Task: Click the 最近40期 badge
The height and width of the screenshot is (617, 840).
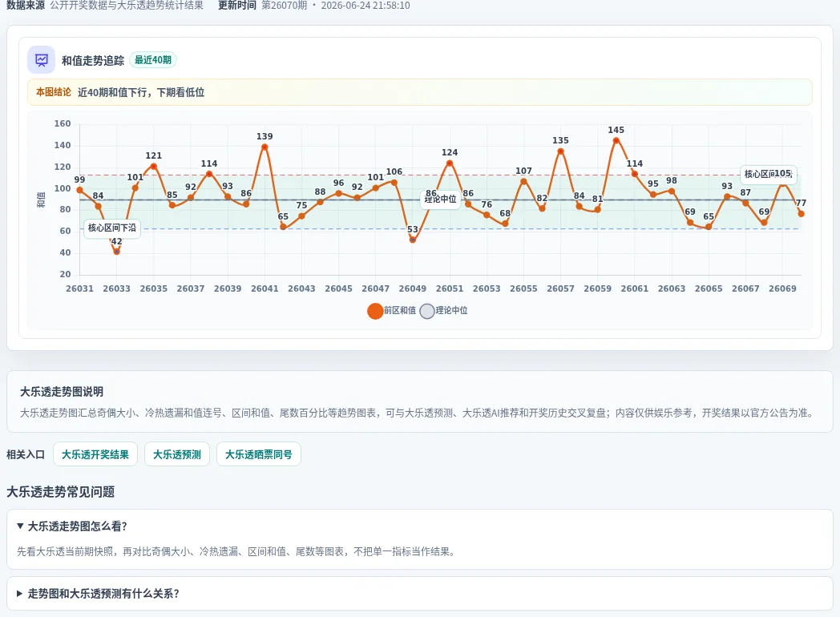Action: 152,60
